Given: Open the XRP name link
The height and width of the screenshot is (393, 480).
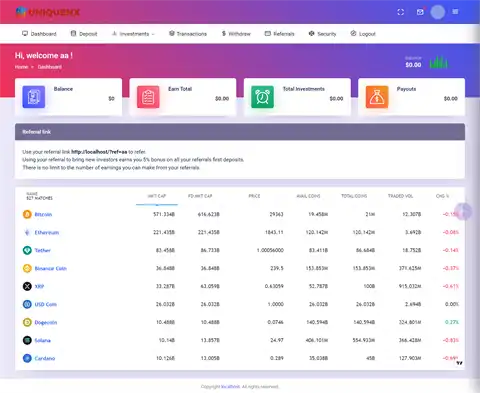Looking at the screenshot, I should point(39,286).
